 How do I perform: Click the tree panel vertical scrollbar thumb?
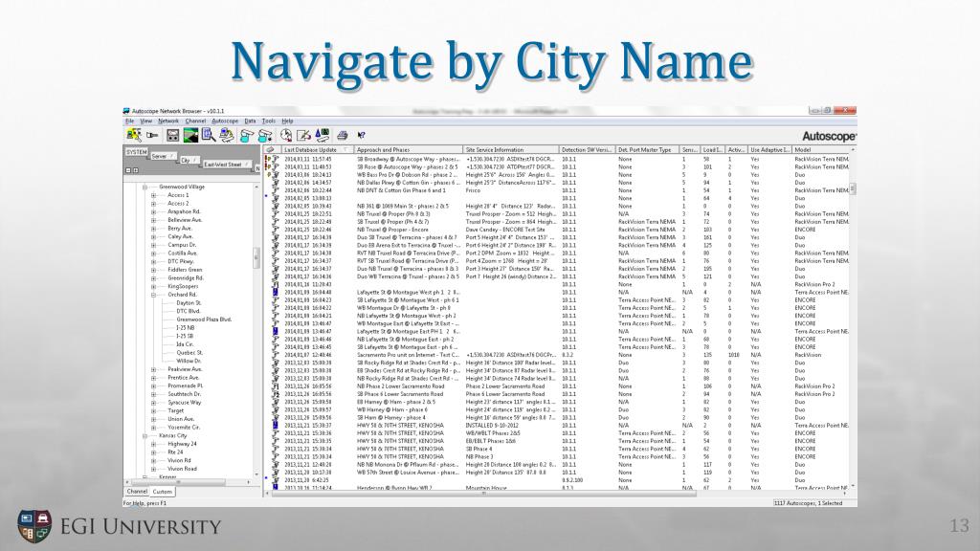tap(256, 258)
